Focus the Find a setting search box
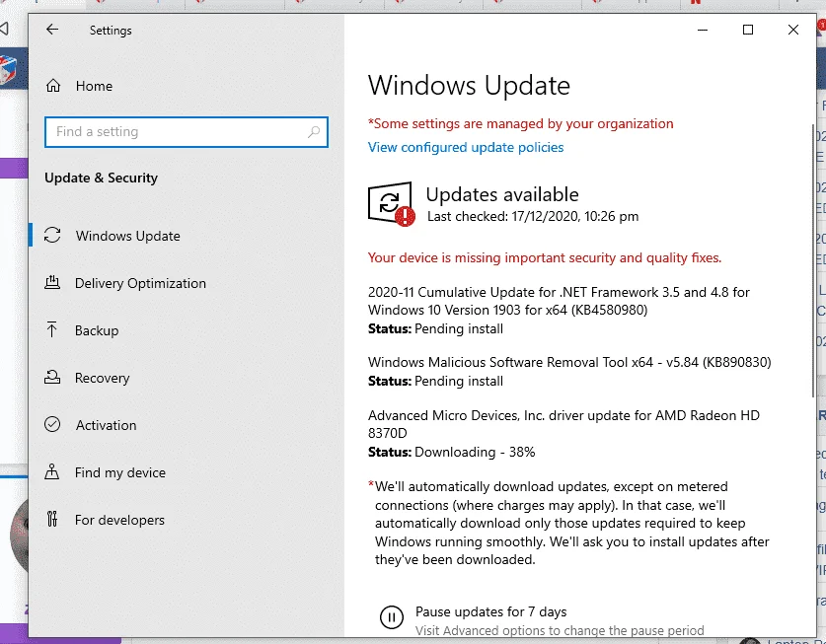This screenshot has width=826, height=644. click(x=187, y=131)
